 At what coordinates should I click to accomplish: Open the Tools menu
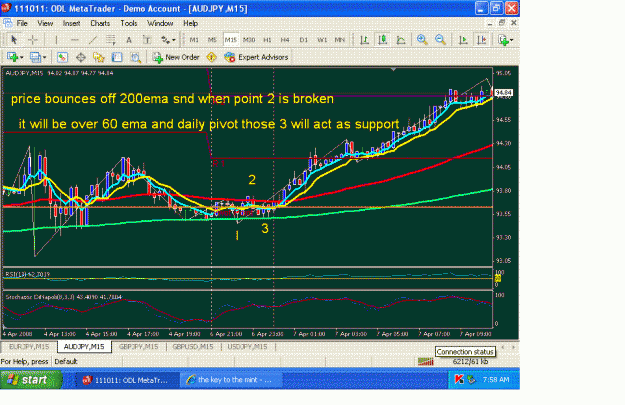(129, 23)
